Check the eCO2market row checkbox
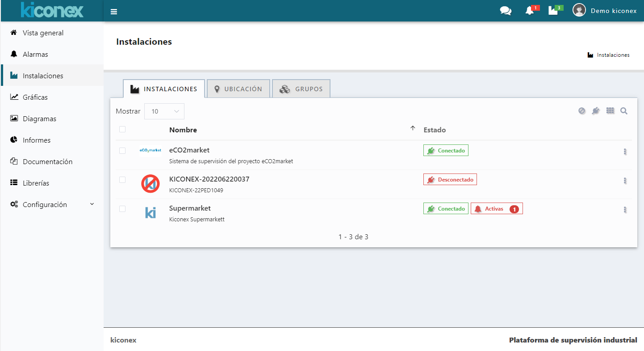Viewport: 644px width, 351px height. [x=122, y=151]
